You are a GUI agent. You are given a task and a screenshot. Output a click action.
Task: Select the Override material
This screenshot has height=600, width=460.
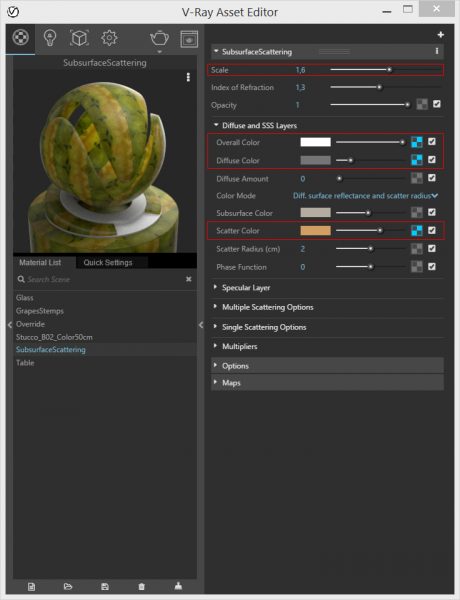pyautogui.click(x=30, y=324)
